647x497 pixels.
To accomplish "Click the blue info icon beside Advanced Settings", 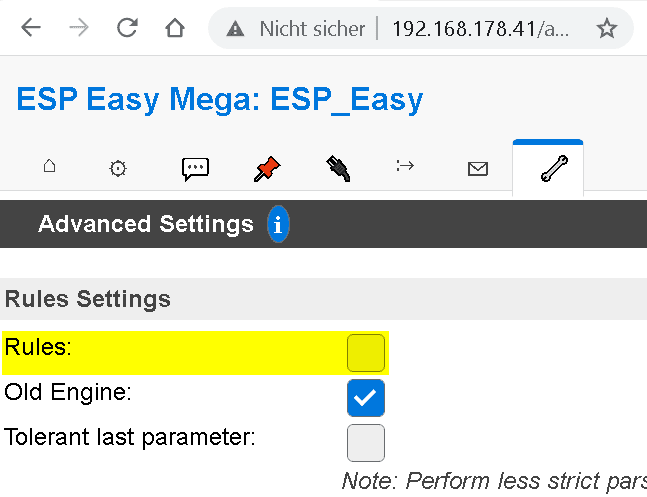I will [278, 224].
